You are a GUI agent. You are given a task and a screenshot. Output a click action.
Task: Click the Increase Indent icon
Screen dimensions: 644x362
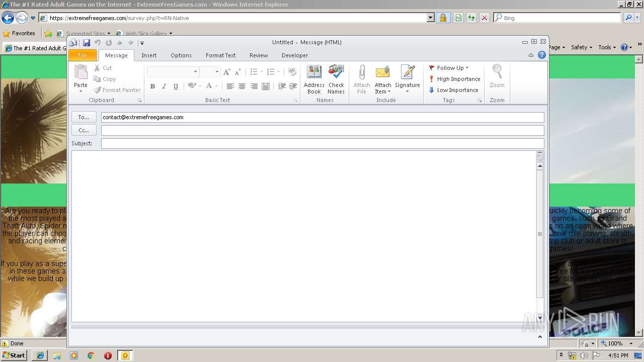tap(293, 86)
